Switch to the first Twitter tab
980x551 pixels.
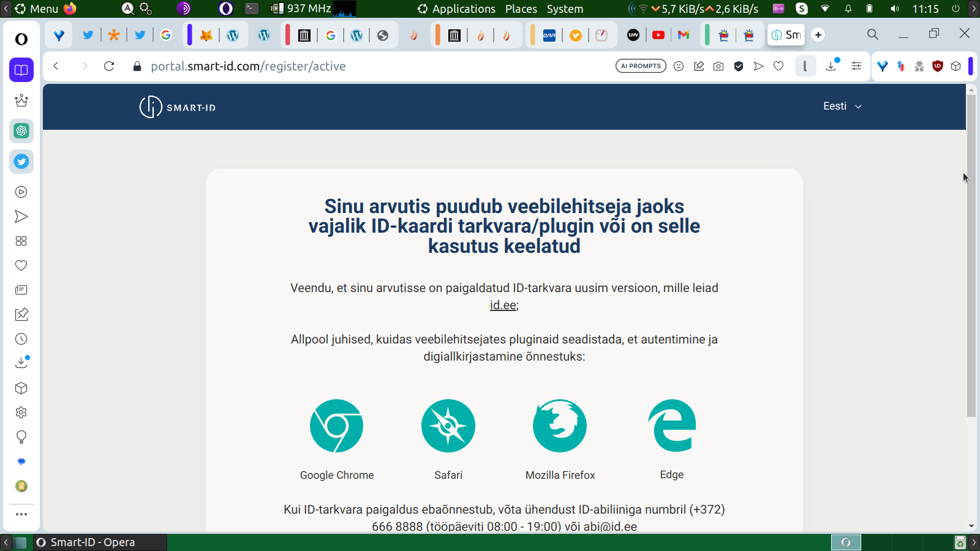(88, 35)
